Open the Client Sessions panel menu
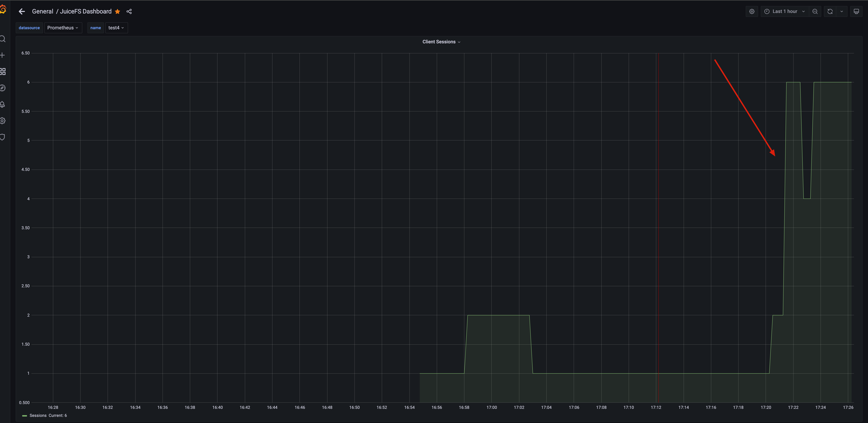 click(x=441, y=42)
